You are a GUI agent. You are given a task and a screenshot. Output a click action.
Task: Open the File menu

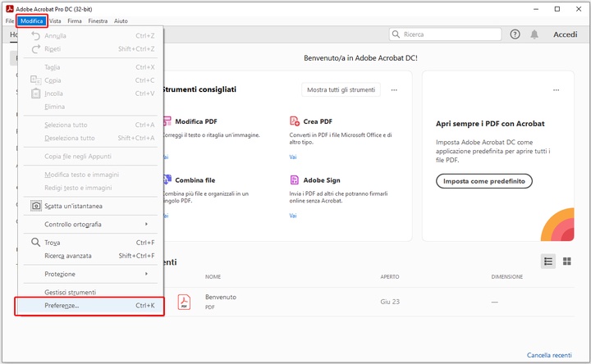tap(10, 21)
